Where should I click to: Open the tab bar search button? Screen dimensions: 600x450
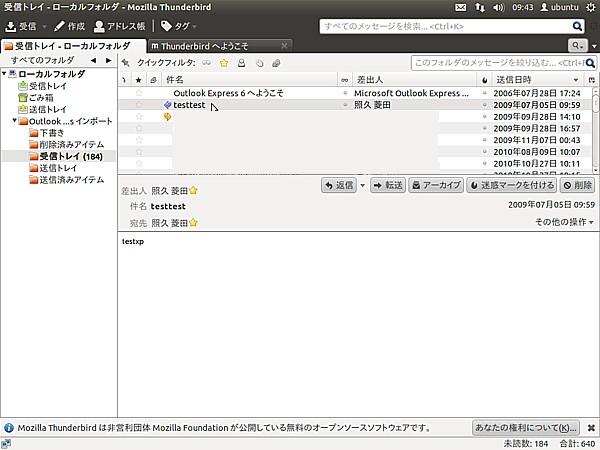[577, 46]
